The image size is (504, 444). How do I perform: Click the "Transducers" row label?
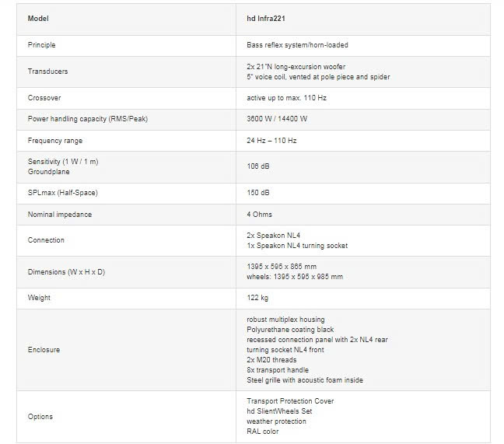[x=47, y=72]
